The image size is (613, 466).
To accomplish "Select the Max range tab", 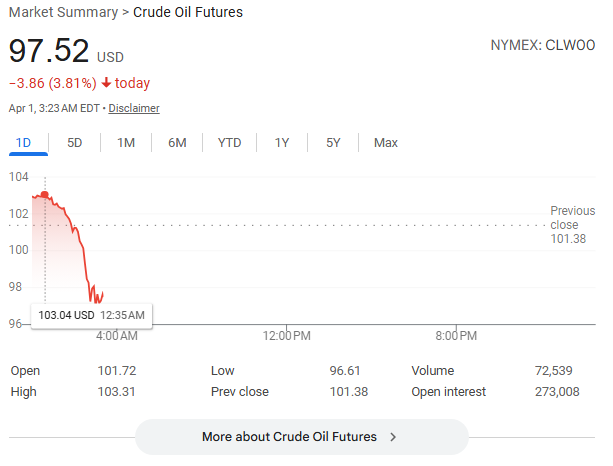I will coord(386,143).
